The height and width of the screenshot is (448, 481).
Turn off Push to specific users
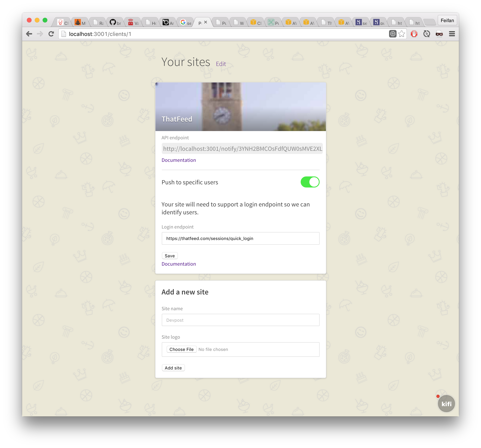[x=310, y=182]
